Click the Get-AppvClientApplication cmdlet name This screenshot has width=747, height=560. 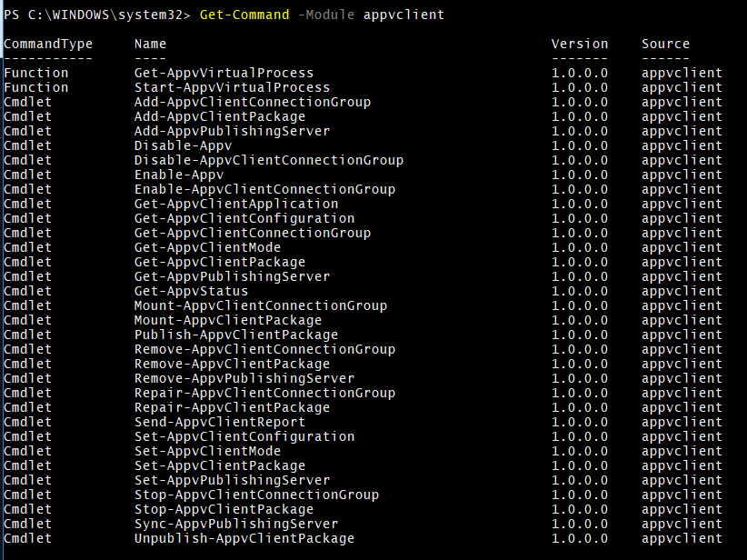pos(235,204)
